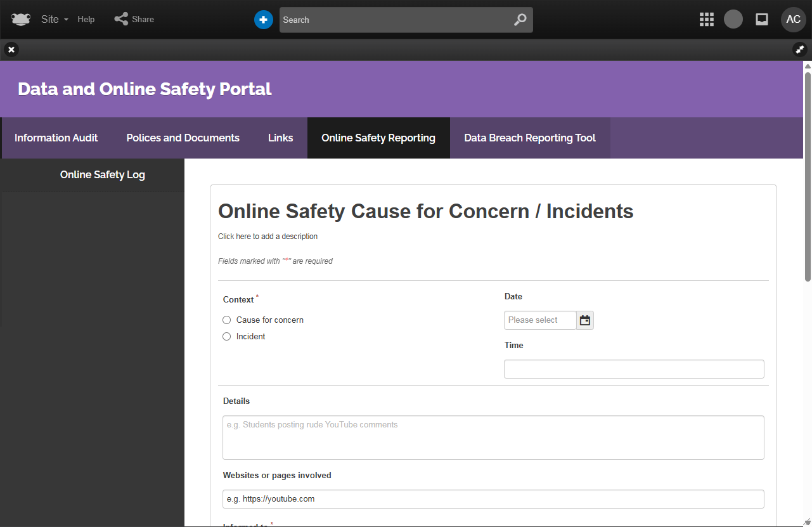This screenshot has height=527, width=812.
Task: Open the Data Breach Reporting Tool tab
Action: (529, 138)
